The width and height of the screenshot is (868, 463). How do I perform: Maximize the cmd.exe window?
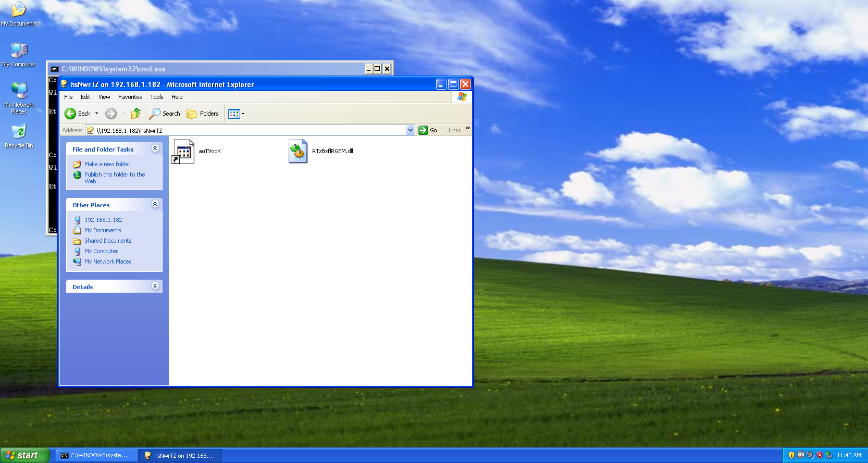[x=377, y=69]
